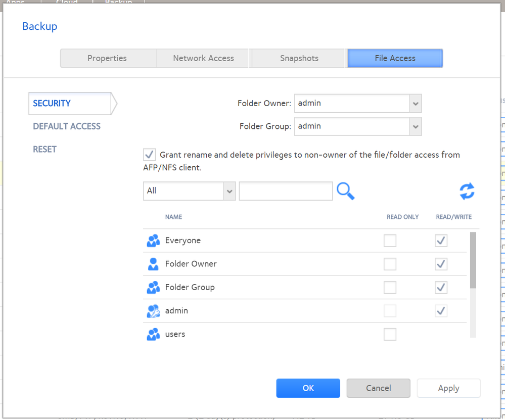Check Read Only for Folder Group
505x420 pixels.
pyautogui.click(x=390, y=287)
